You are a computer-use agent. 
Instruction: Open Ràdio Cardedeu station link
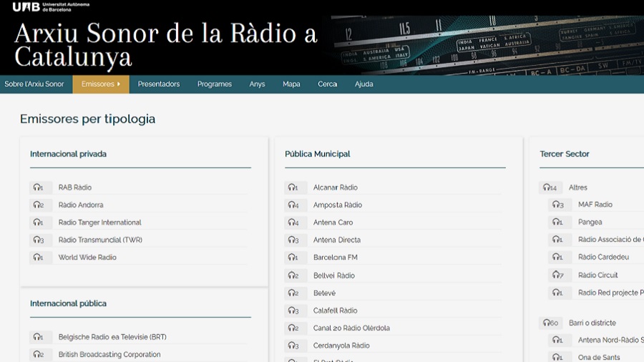(603, 257)
